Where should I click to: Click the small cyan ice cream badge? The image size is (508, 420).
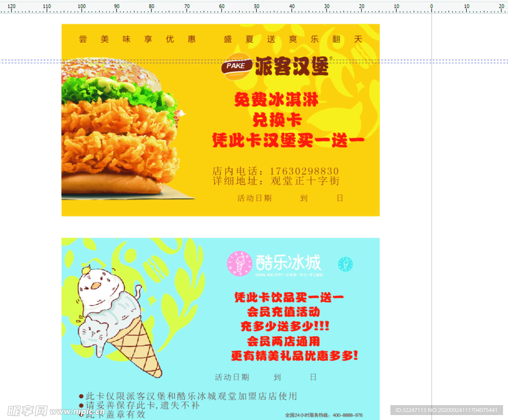[346, 264]
